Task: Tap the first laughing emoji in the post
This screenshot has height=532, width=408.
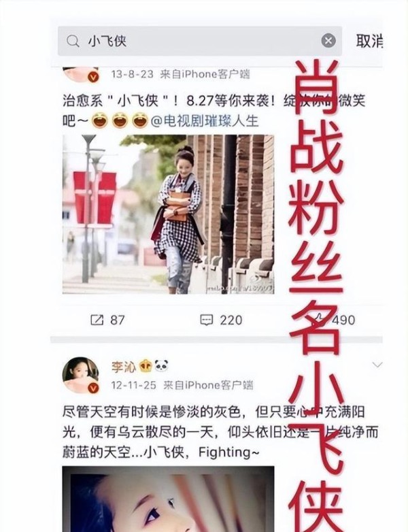Action: click(x=100, y=121)
